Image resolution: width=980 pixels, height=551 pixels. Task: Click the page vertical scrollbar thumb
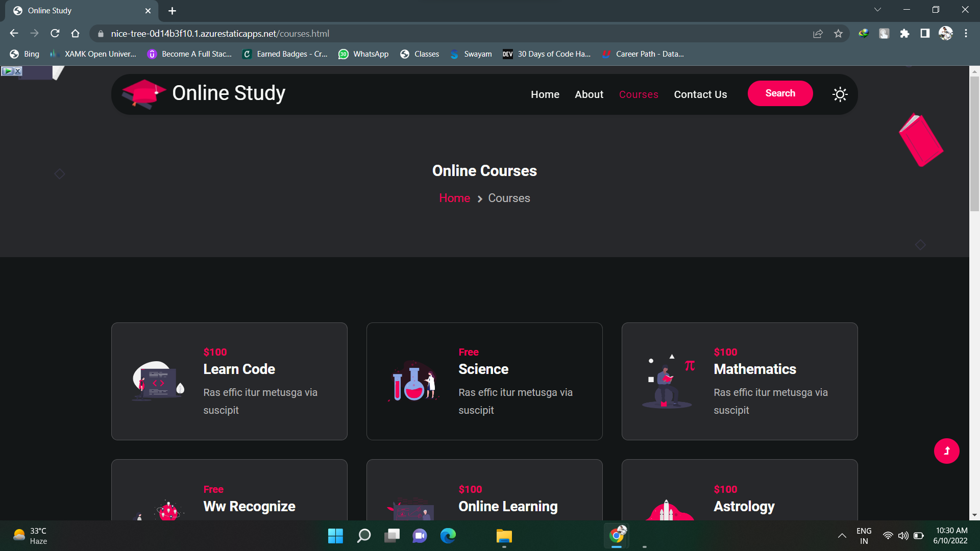click(974, 143)
